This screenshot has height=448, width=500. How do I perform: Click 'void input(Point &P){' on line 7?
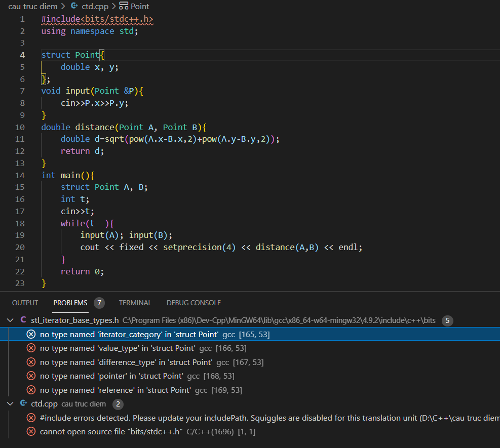[92, 91]
